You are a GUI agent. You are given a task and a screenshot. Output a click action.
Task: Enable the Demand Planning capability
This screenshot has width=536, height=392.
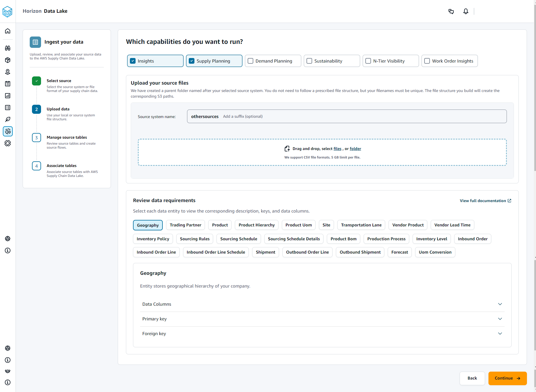coord(250,61)
